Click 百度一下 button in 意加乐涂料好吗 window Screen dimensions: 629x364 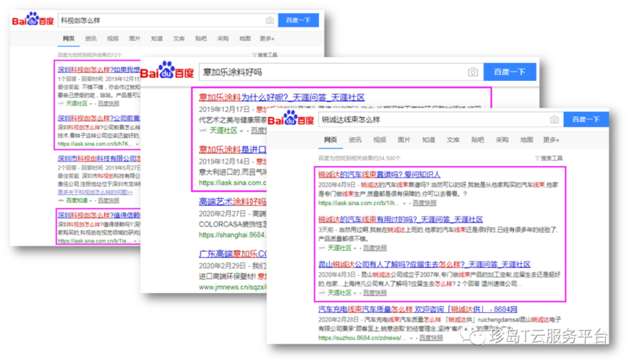(x=510, y=72)
